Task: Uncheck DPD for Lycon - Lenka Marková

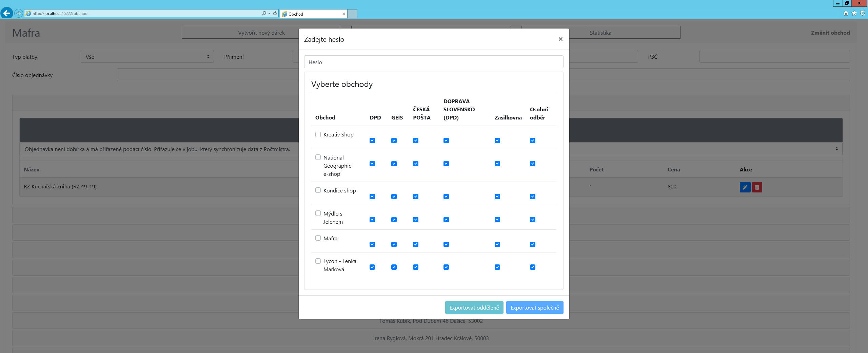Action: tap(372, 267)
